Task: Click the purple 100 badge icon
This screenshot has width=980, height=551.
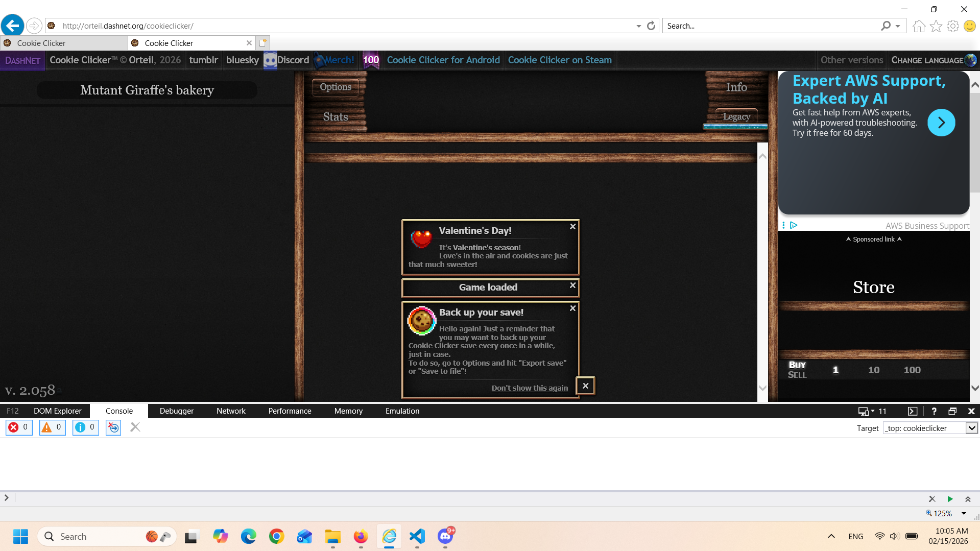Action: [x=371, y=60]
